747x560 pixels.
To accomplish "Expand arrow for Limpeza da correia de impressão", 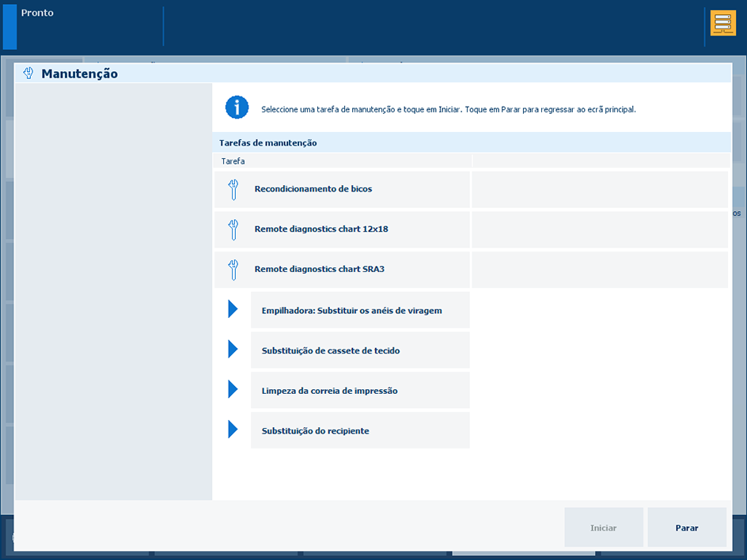I will click(233, 389).
